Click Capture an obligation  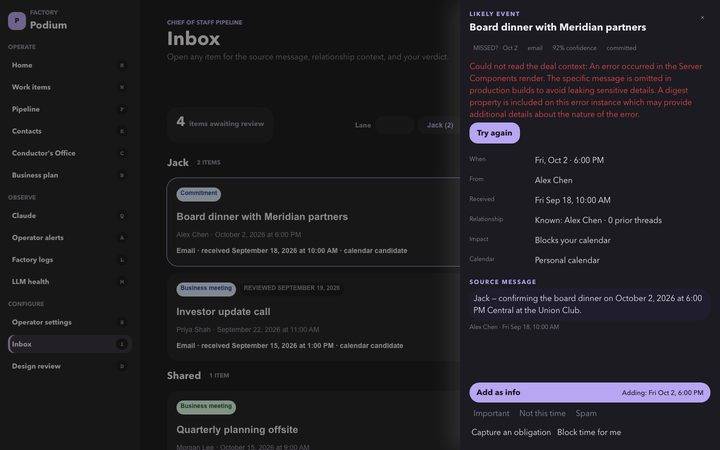tap(511, 433)
